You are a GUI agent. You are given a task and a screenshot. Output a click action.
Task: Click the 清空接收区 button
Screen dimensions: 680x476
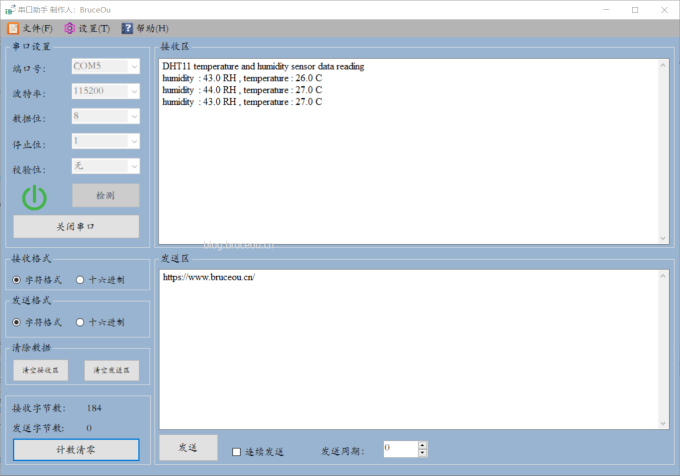click(41, 370)
